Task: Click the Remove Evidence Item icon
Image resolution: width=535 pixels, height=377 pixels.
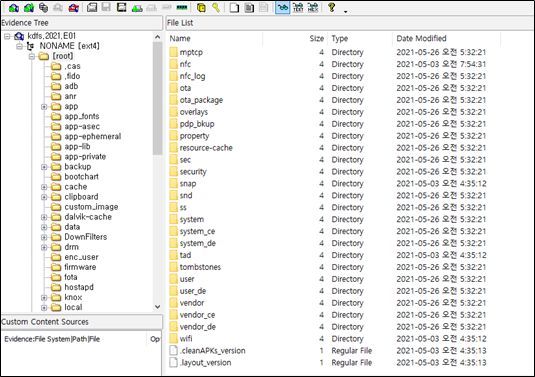Action: [x=58, y=7]
